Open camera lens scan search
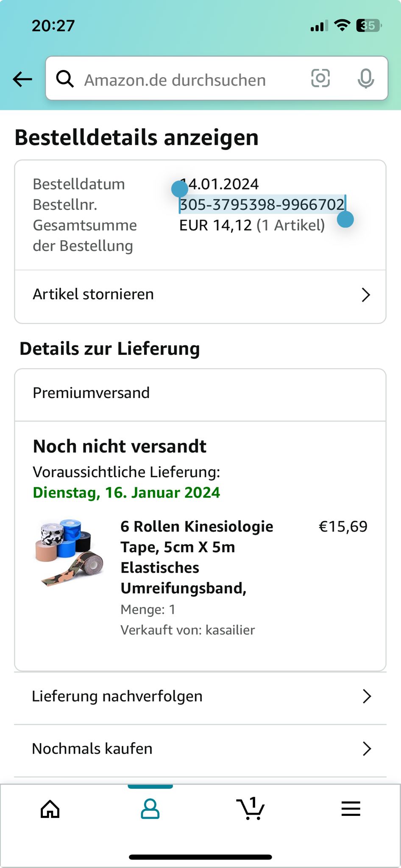The image size is (401, 868). [x=320, y=78]
